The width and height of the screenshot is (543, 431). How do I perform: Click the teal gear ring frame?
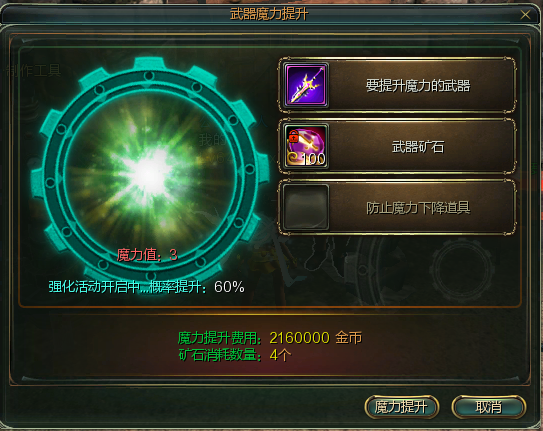pyautogui.click(x=150, y=172)
